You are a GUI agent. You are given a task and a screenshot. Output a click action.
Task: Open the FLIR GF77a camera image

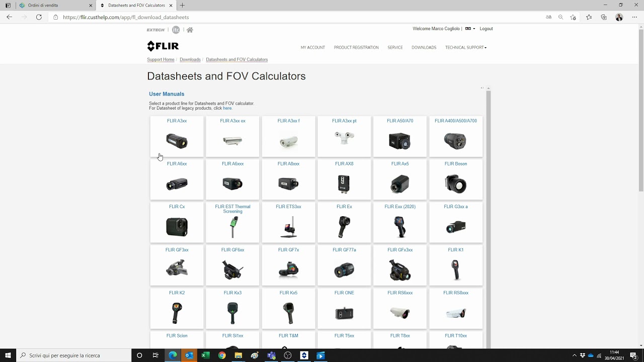(x=344, y=270)
